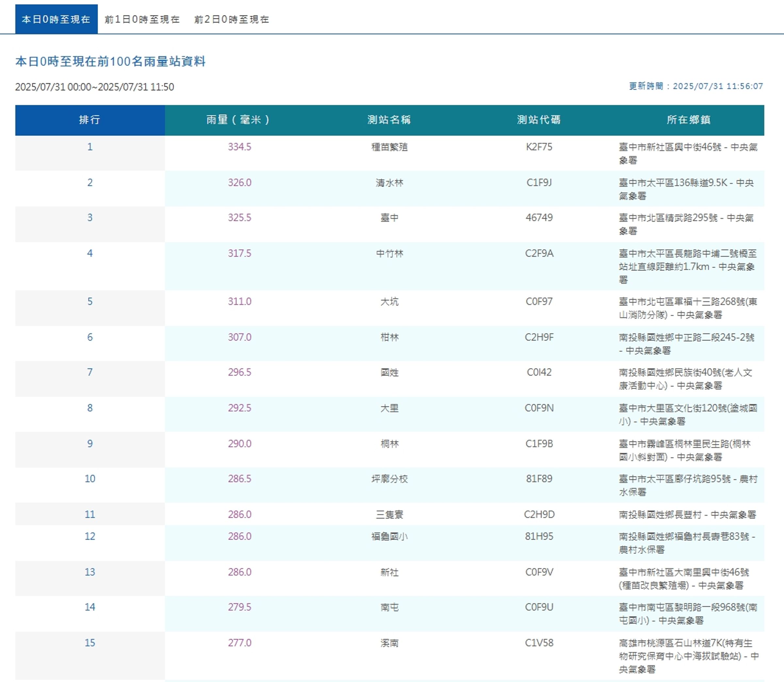The height and width of the screenshot is (682, 784).
Task: Click station name 中竹林
Action: [x=389, y=253]
